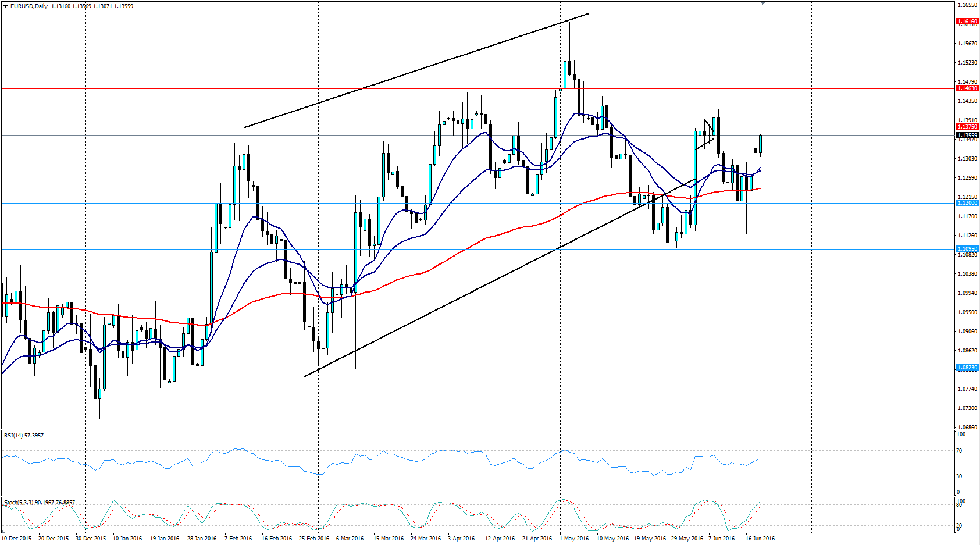
Task: Click the red 1.14630 price level label
Action: (x=968, y=88)
